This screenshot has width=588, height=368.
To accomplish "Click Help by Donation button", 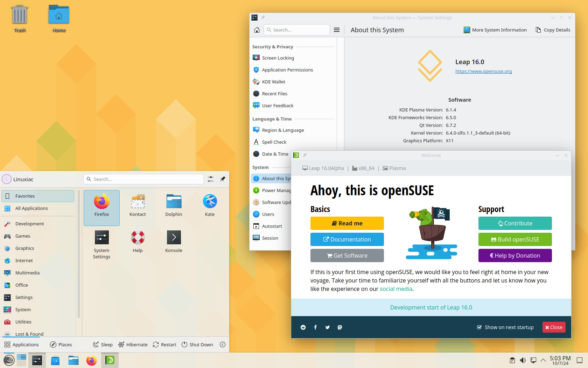I will point(515,255).
